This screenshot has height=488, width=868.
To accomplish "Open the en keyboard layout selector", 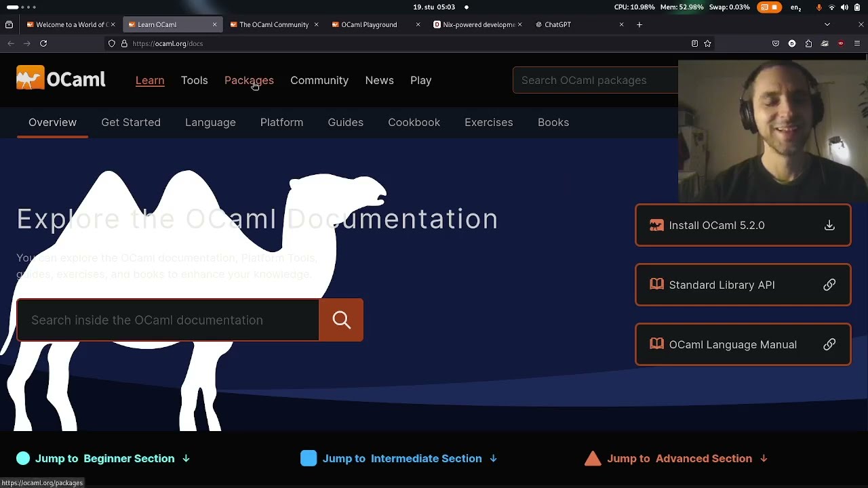I will click(796, 7).
